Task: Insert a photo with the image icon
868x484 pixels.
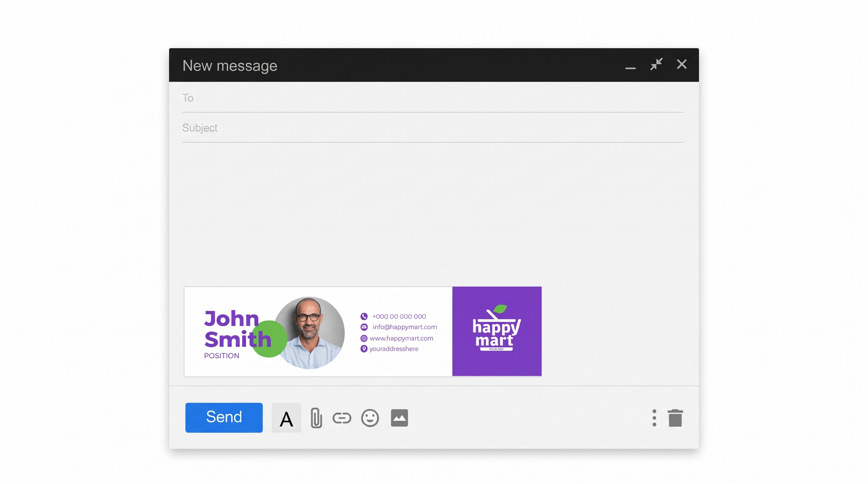Action: pyautogui.click(x=399, y=418)
